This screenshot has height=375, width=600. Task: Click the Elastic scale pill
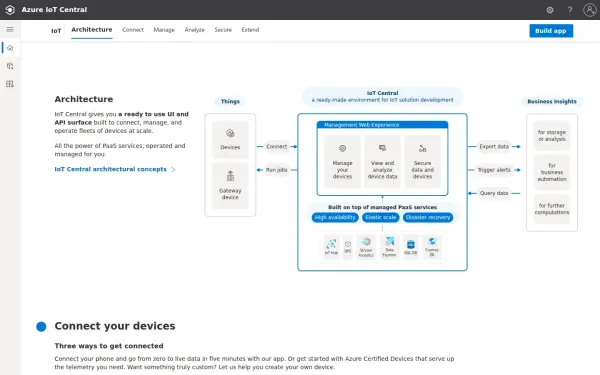point(381,217)
